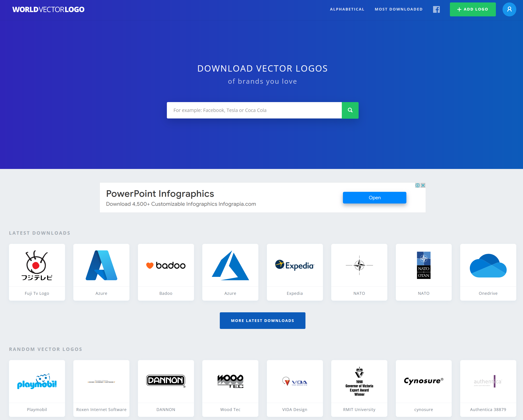
Task: Go to the Alphabetical menu item
Action: coord(347,9)
